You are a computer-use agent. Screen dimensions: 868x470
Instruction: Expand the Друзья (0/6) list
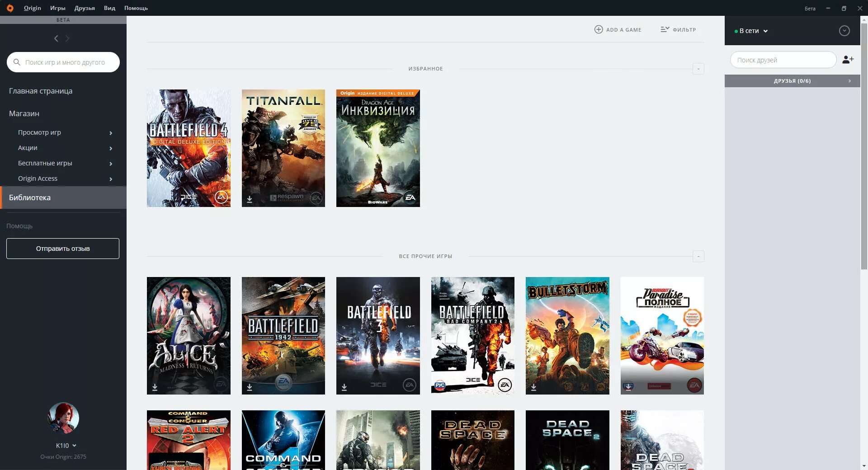792,81
